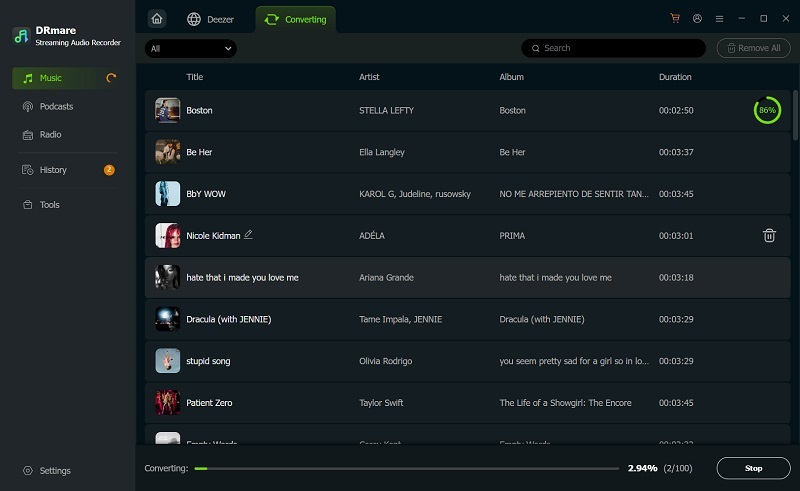Screen dimensions: 800x491
Task: Expand the All filter dropdown
Action: pyautogui.click(x=190, y=48)
